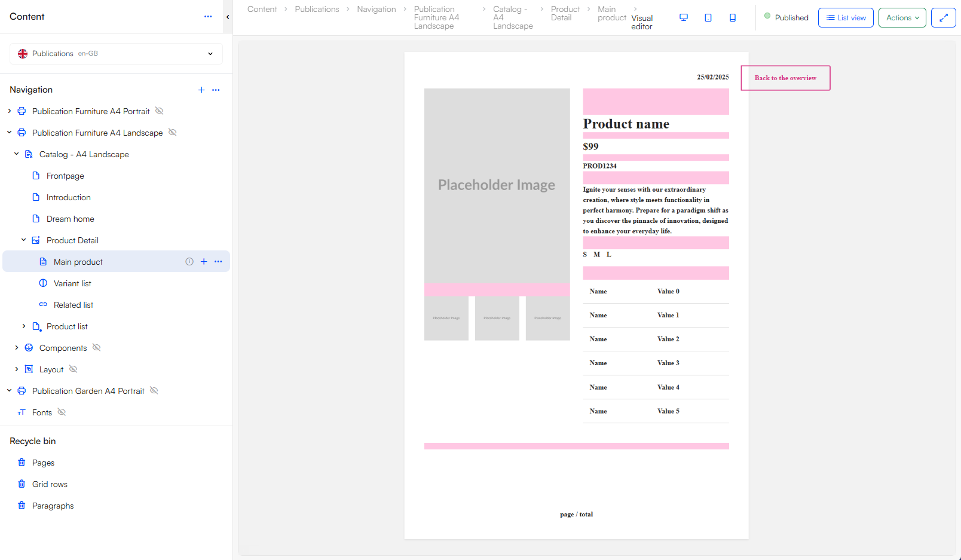Collapse the Catalog - A4 Landscape tree item

tap(16, 154)
